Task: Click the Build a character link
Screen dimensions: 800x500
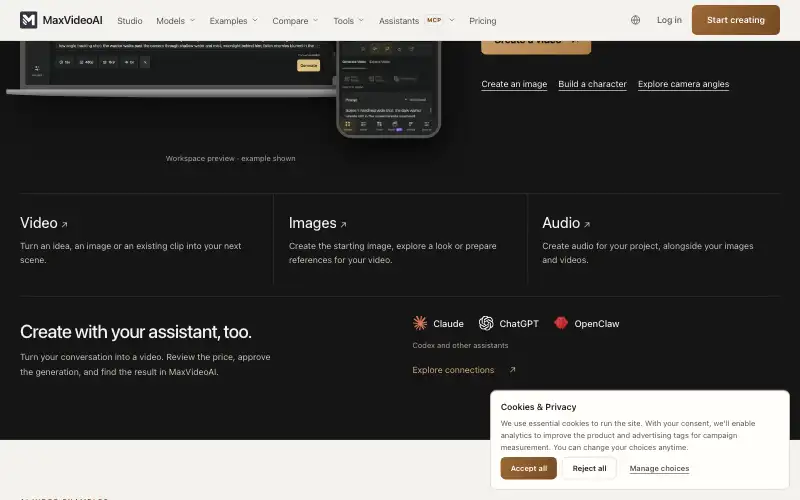Action: [x=592, y=84]
